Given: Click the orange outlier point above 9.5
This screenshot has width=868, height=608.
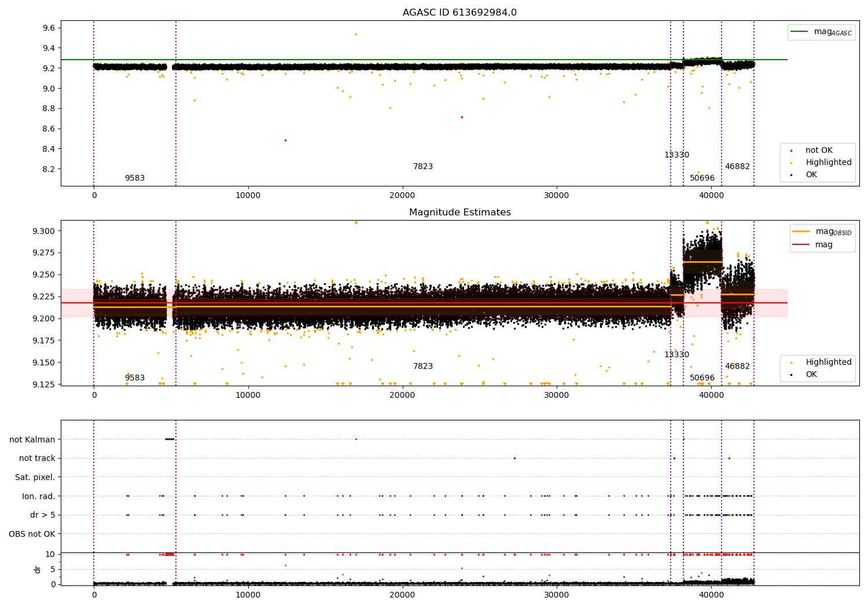Looking at the screenshot, I should (x=356, y=34).
